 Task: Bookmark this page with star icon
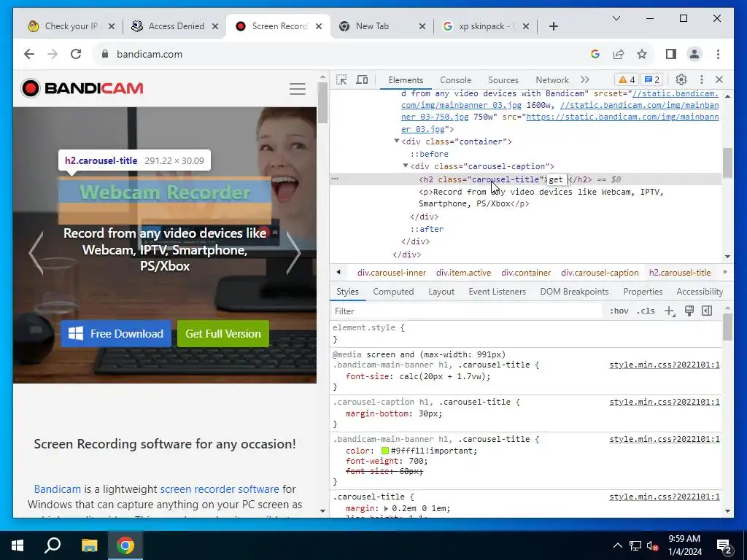tap(642, 54)
